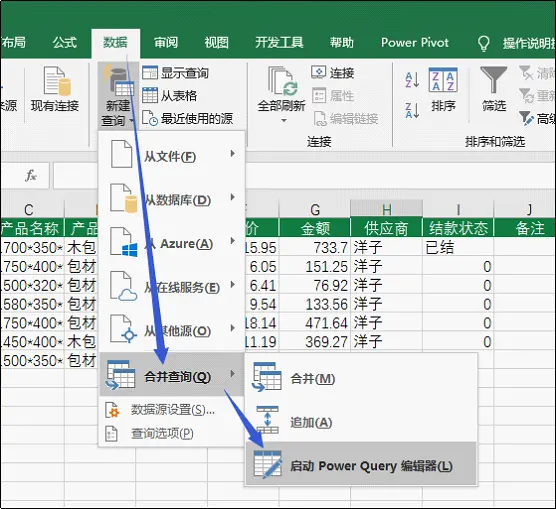This screenshot has width=556, height=509.
Task: Click the 编辑链接 icon
Action: (x=319, y=118)
